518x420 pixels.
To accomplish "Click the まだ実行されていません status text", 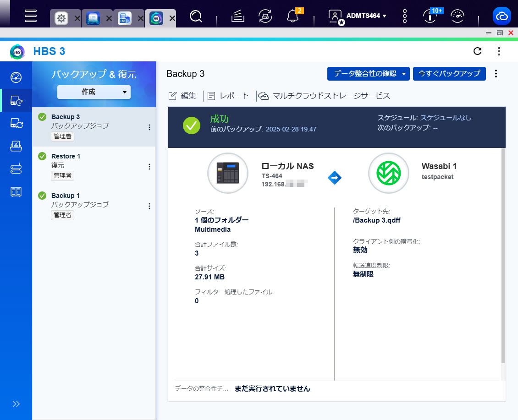I will tap(272, 389).
